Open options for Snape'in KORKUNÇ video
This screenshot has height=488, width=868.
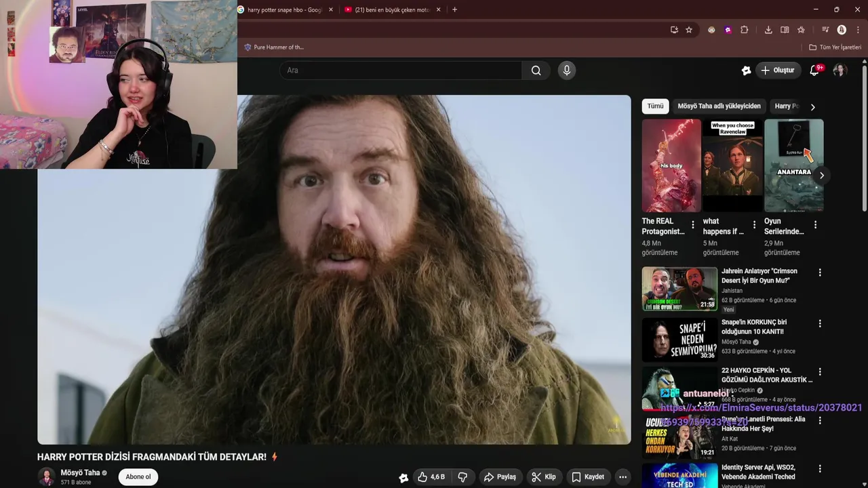820,324
